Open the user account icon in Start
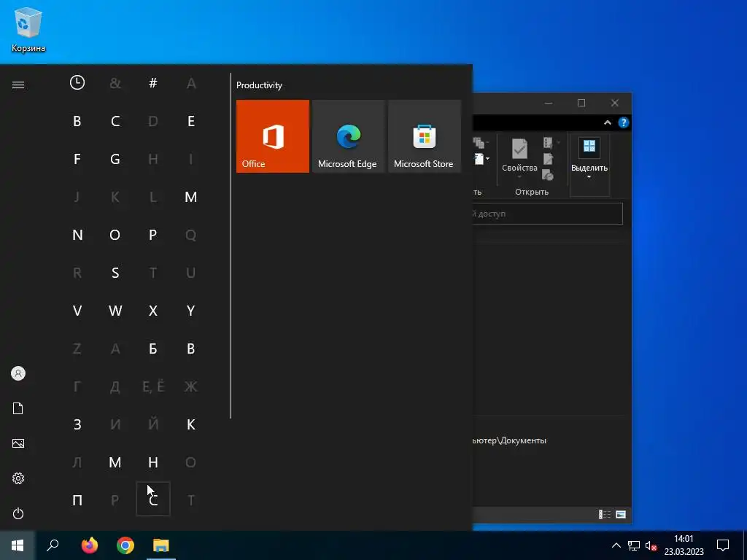 pos(18,373)
